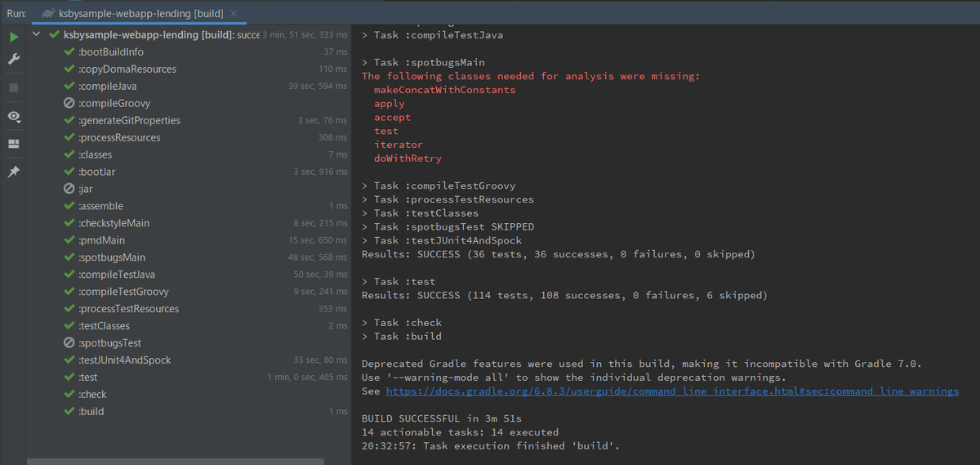Image resolution: width=980 pixels, height=465 pixels.
Task: Select the :copyDomaResources task row
Action: [x=190, y=69]
